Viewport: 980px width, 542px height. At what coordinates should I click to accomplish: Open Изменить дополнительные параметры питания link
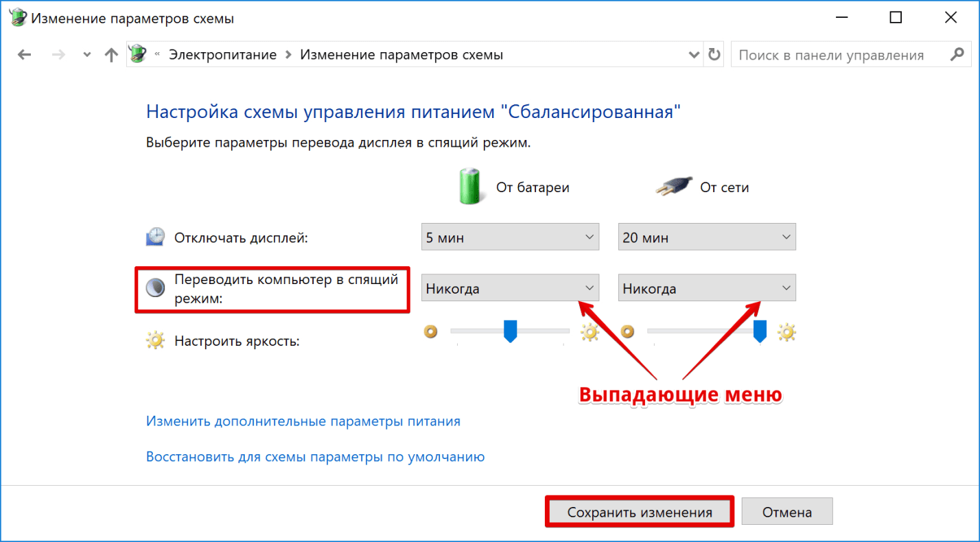click(303, 421)
